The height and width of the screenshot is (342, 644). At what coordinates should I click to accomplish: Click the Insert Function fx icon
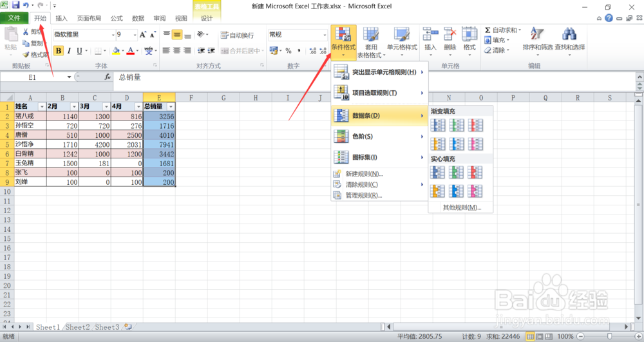pos(107,77)
